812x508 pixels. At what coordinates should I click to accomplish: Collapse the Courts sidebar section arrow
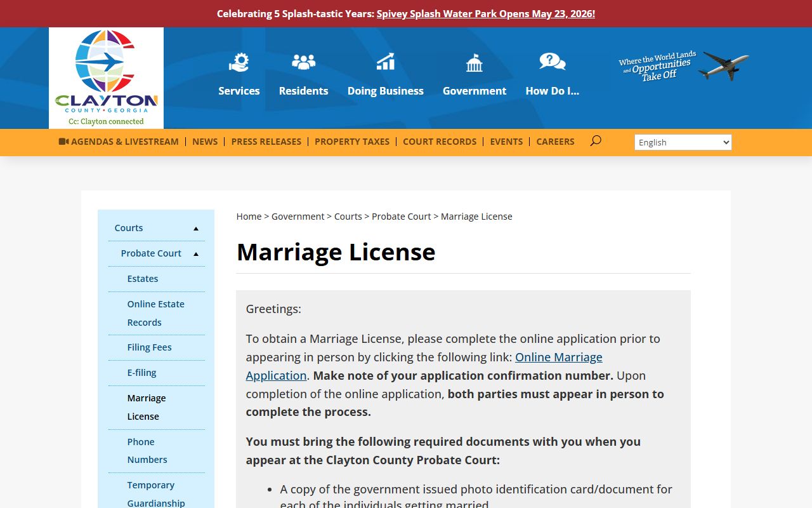tap(196, 229)
